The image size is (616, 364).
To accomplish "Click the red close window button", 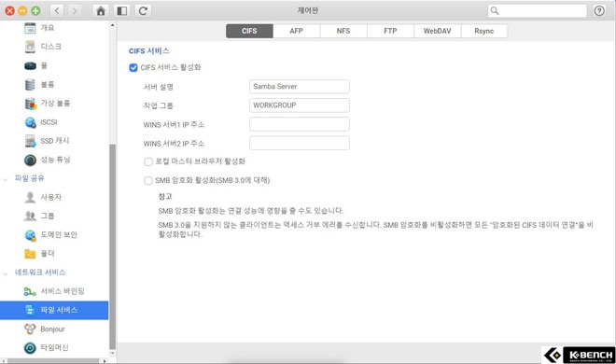I will click(x=10, y=11).
